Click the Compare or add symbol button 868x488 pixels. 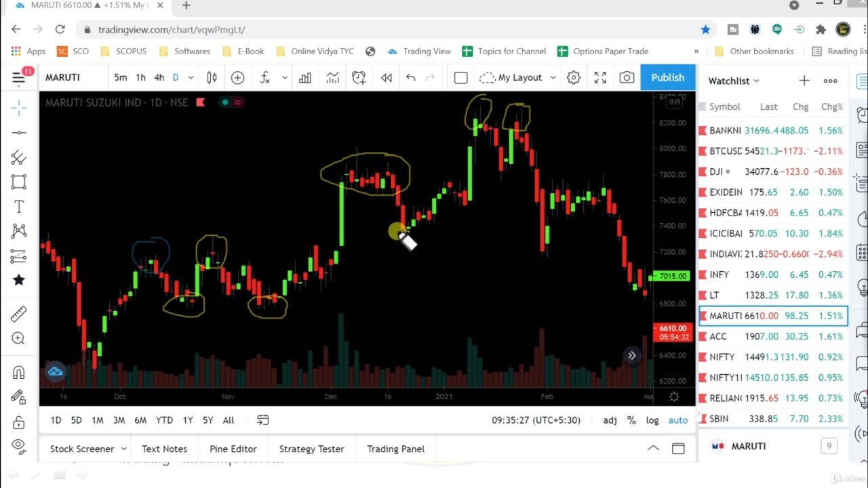[x=237, y=77]
